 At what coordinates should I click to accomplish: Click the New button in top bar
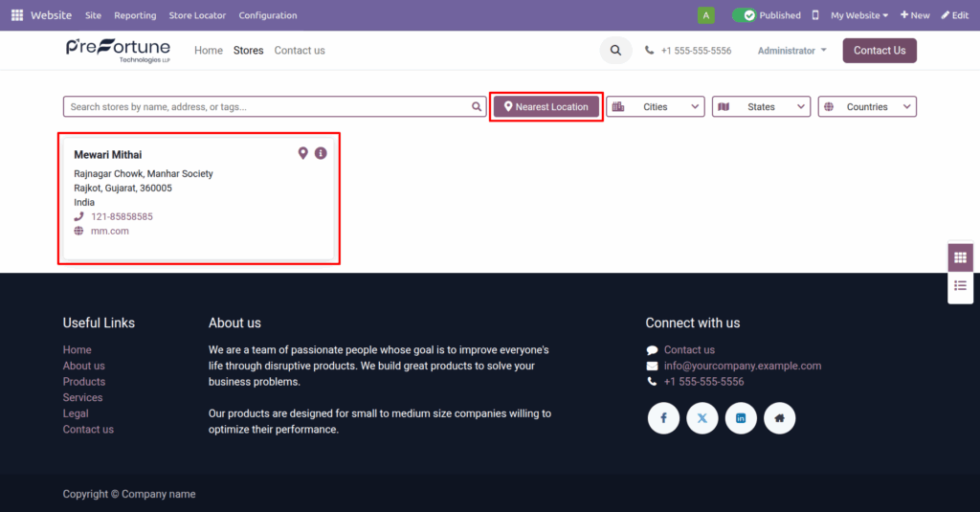(915, 15)
